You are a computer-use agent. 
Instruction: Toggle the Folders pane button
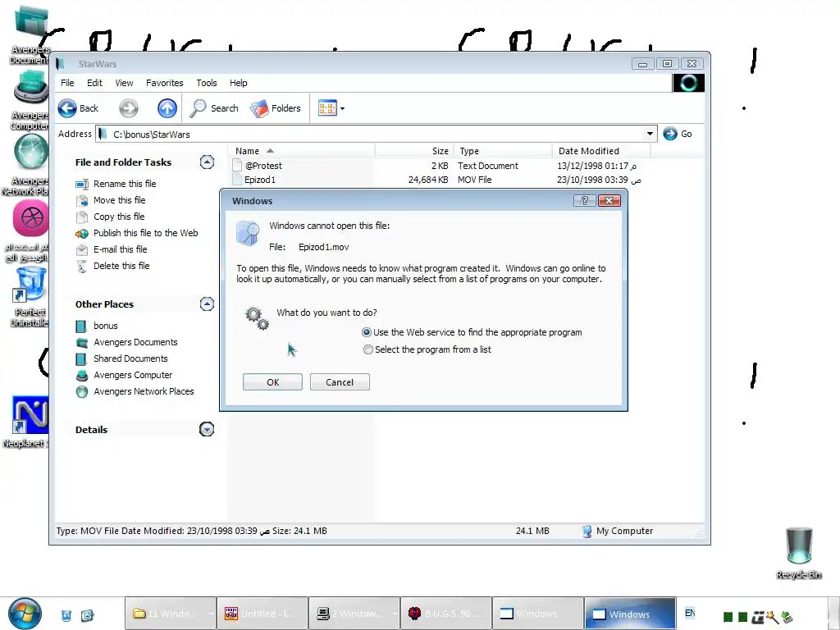tap(276, 108)
